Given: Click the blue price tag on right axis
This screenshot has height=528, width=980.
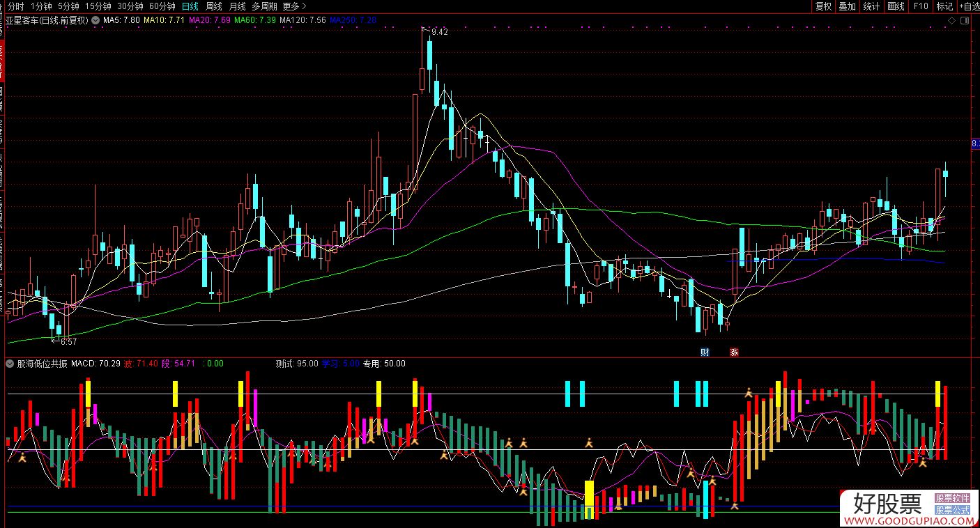Looking at the screenshot, I should tap(975, 143).
